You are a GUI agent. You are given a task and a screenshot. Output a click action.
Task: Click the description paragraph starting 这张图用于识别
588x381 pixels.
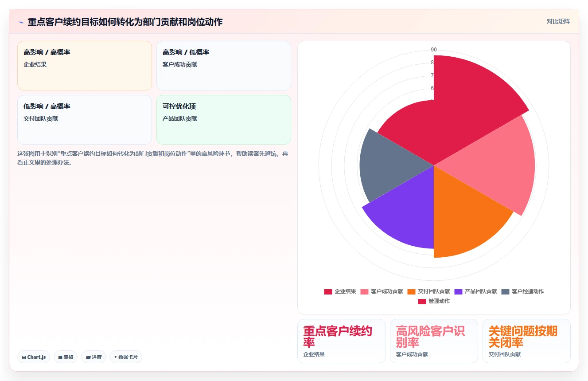(153, 158)
